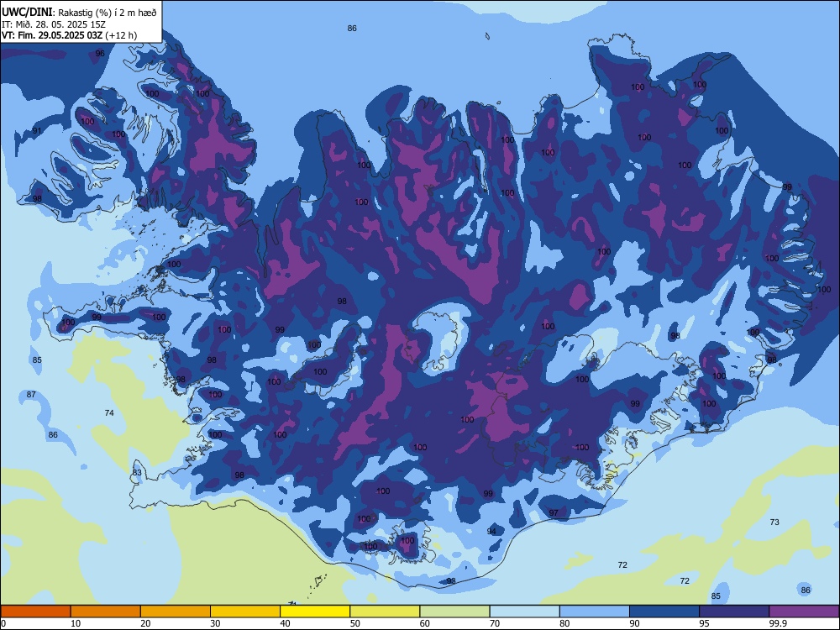Click the '94' humidity value on map

[491, 532]
